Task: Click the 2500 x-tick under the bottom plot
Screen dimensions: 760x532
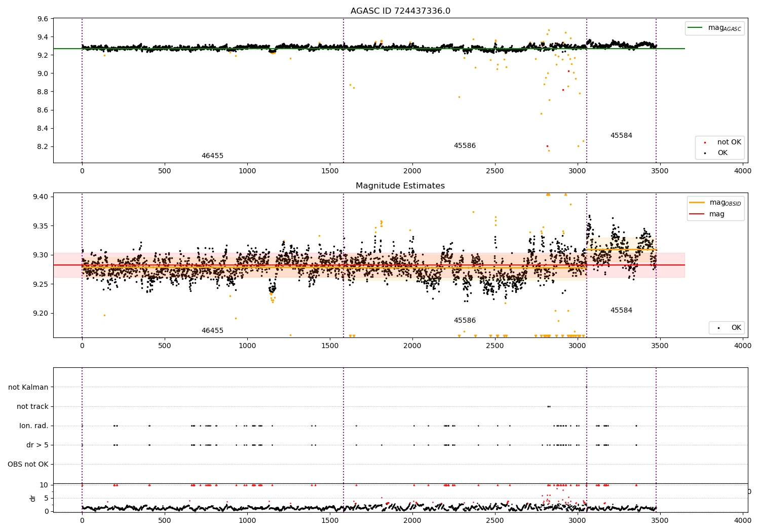Action: [x=495, y=520]
